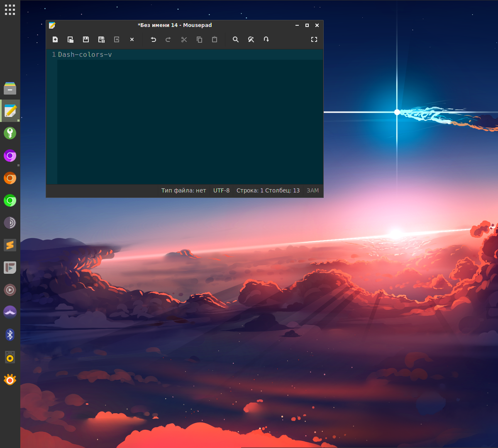The image size is (498, 448).
Task: Open the find search magnifier
Action: point(236,39)
